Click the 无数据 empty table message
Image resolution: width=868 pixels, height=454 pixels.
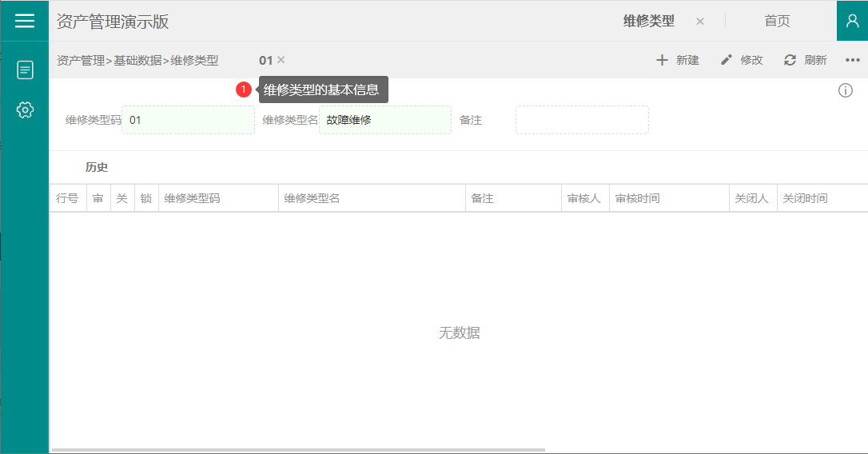459,333
